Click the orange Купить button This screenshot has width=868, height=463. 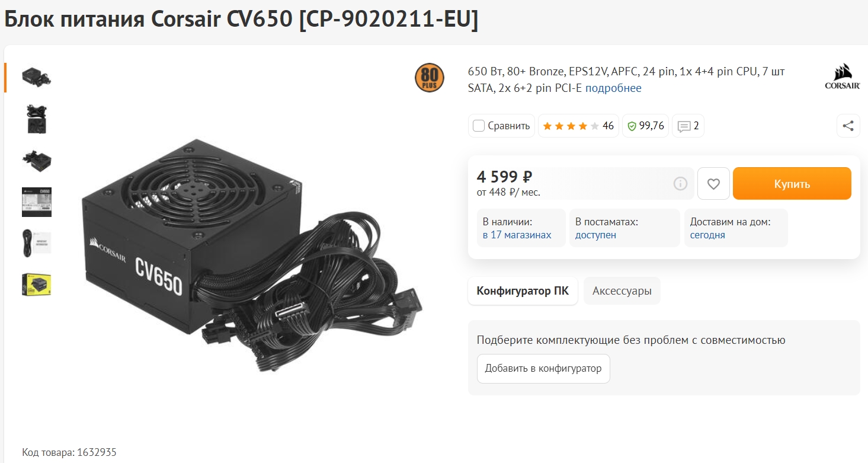tap(792, 184)
